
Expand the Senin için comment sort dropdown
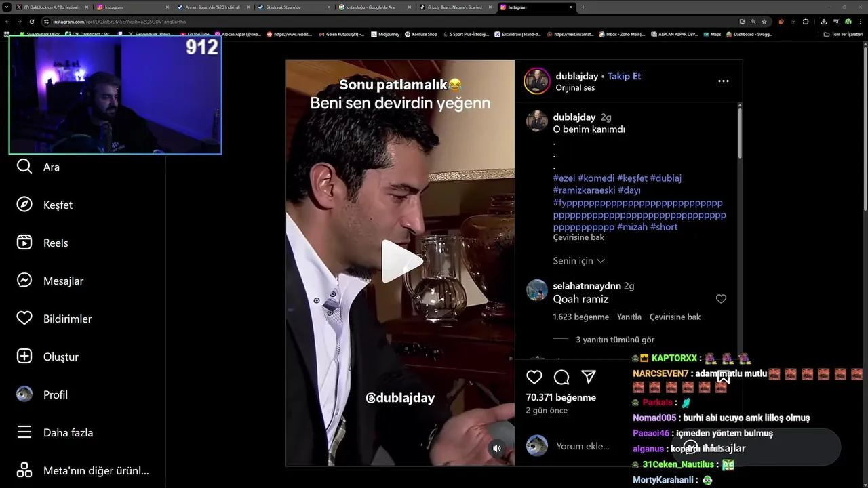579,261
